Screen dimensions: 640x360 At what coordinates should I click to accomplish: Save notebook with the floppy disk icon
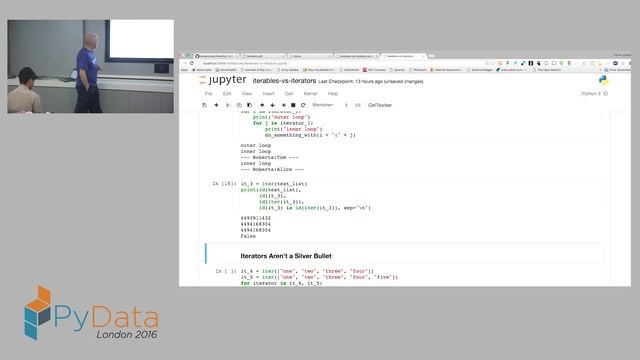[204, 105]
